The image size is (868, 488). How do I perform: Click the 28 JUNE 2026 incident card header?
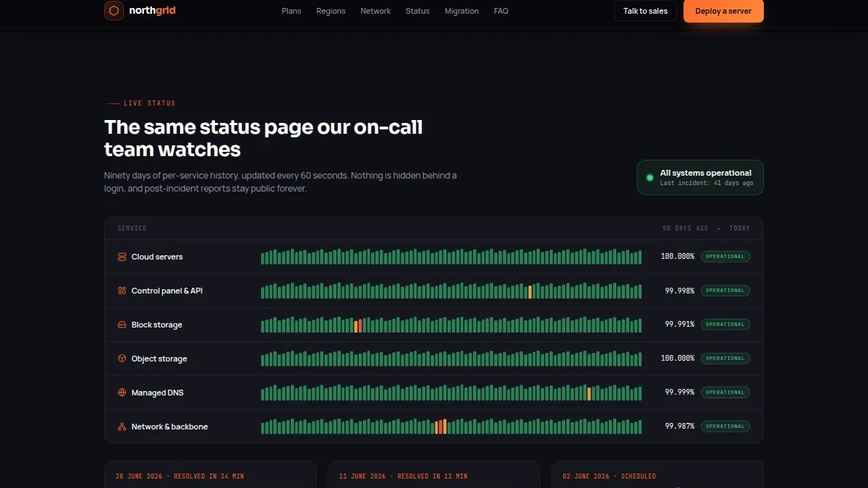(180, 476)
